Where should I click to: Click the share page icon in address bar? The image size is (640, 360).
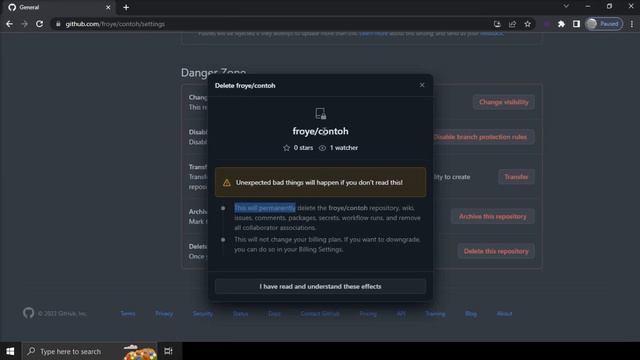[512, 24]
